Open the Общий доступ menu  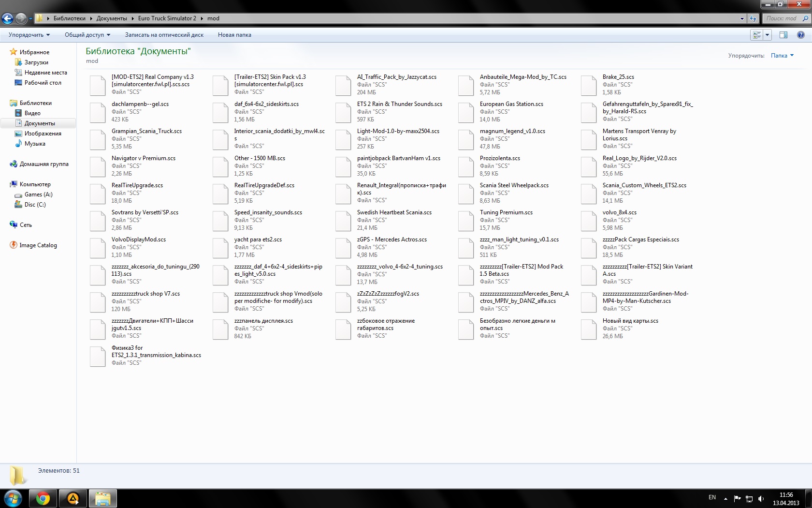point(87,35)
